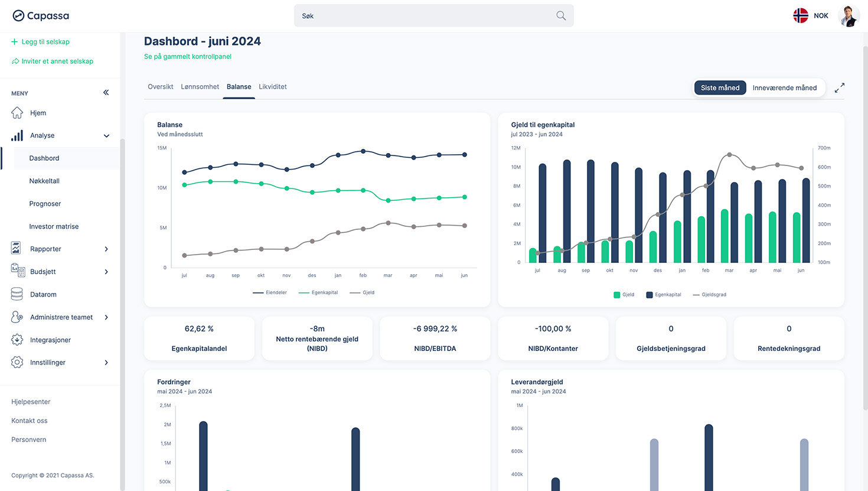868x491 pixels.
Task: Click the Datarom menu label
Action: (x=43, y=294)
